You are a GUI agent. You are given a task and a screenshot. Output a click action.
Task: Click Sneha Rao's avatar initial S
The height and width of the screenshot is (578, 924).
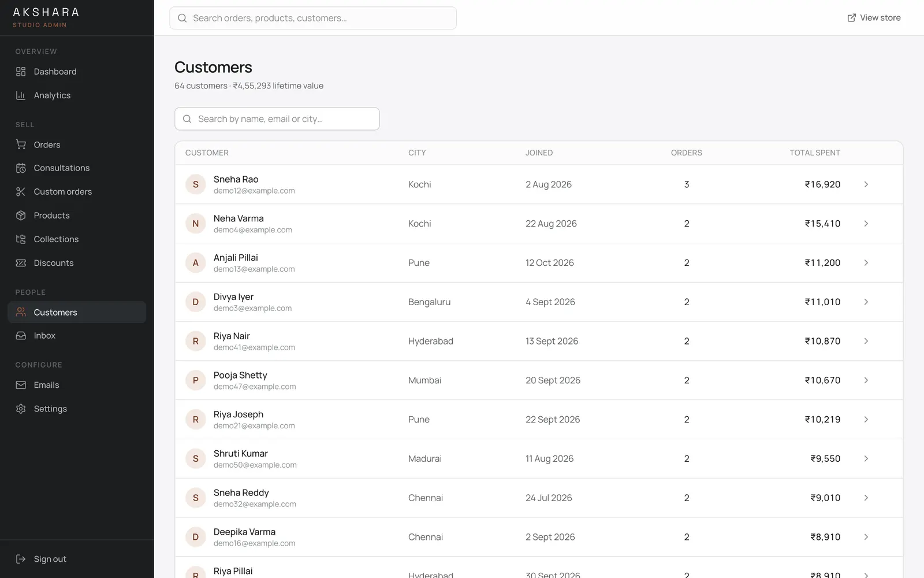pyautogui.click(x=195, y=184)
